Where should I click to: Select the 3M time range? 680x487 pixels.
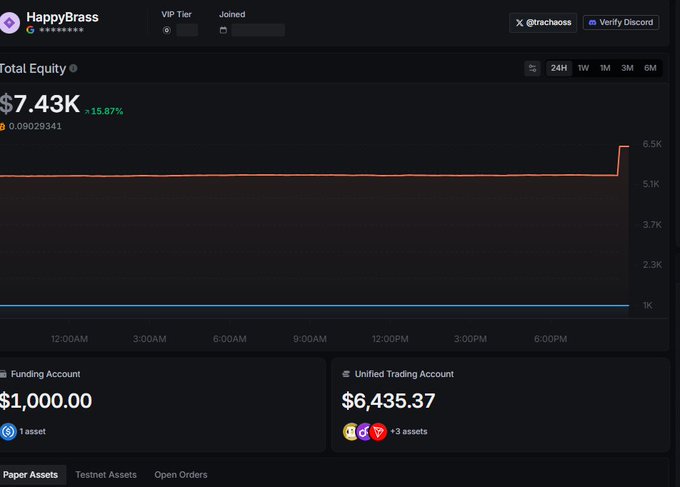(x=627, y=68)
